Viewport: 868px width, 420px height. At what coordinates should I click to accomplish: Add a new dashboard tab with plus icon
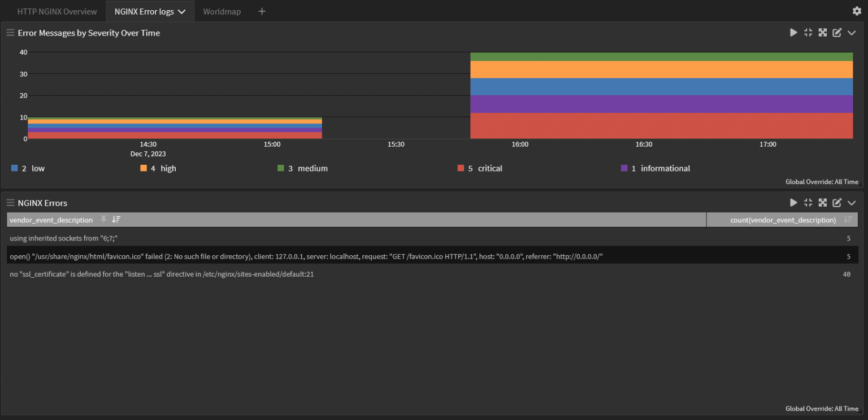(262, 11)
